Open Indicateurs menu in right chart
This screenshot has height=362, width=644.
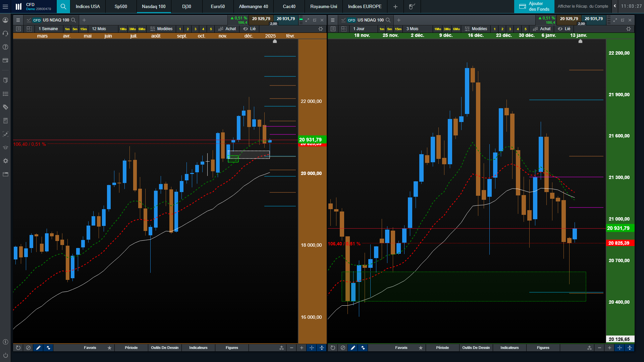pos(509,348)
